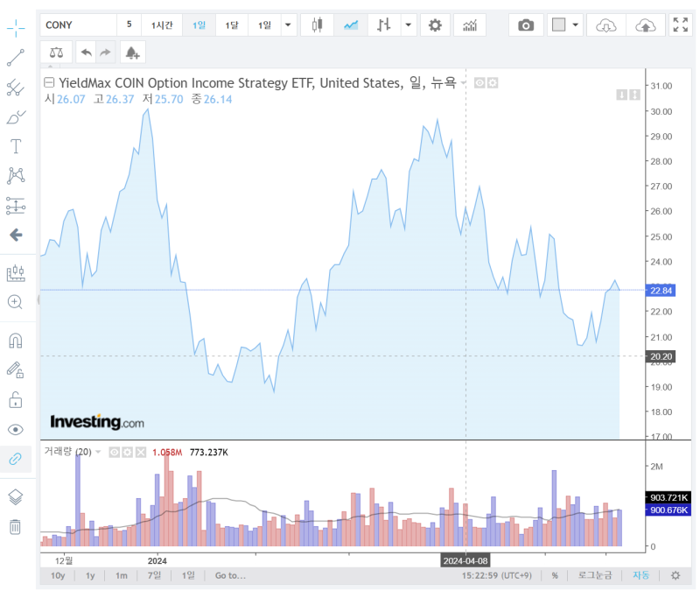
Task: Select the area chart style icon
Action: tap(351, 25)
